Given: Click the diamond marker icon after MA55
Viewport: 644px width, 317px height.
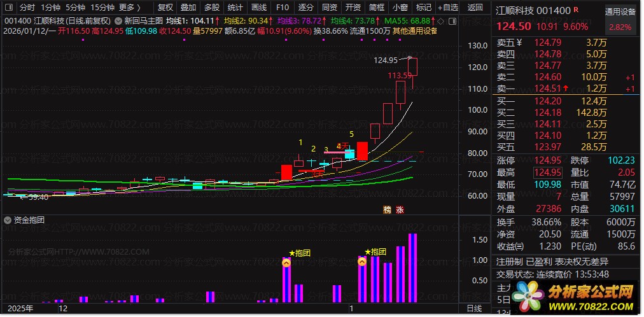Looking at the screenshot, I should (x=441, y=21).
